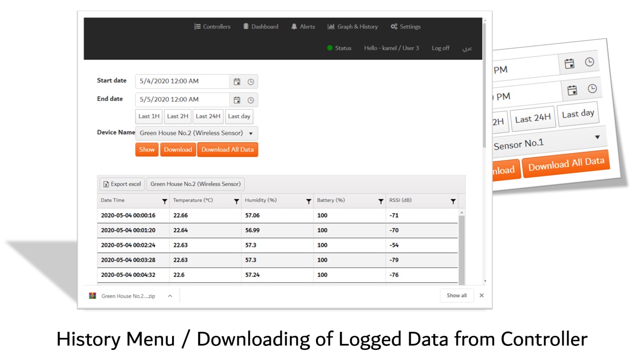Open the End date clock picker
The width and height of the screenshot is (644, 362).
coord(251,100)
